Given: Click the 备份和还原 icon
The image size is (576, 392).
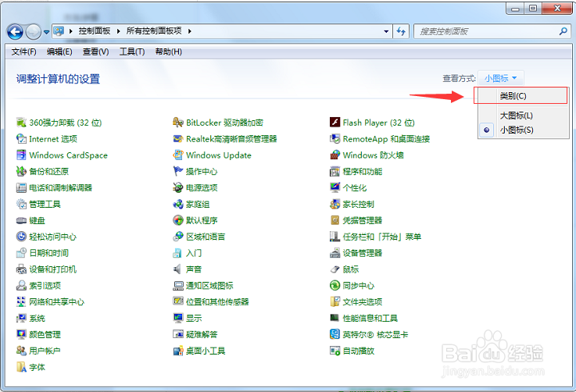Looking at the screenshot, I should [21, 171].
